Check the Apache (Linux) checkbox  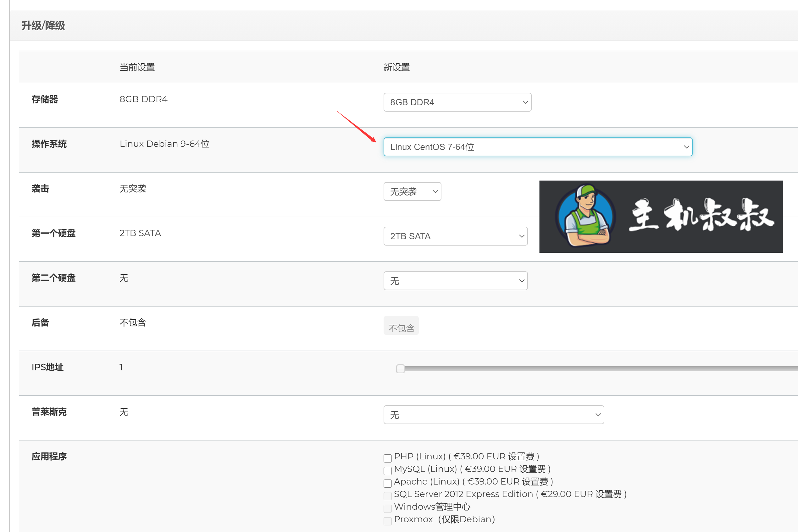[x=387, y=484]
